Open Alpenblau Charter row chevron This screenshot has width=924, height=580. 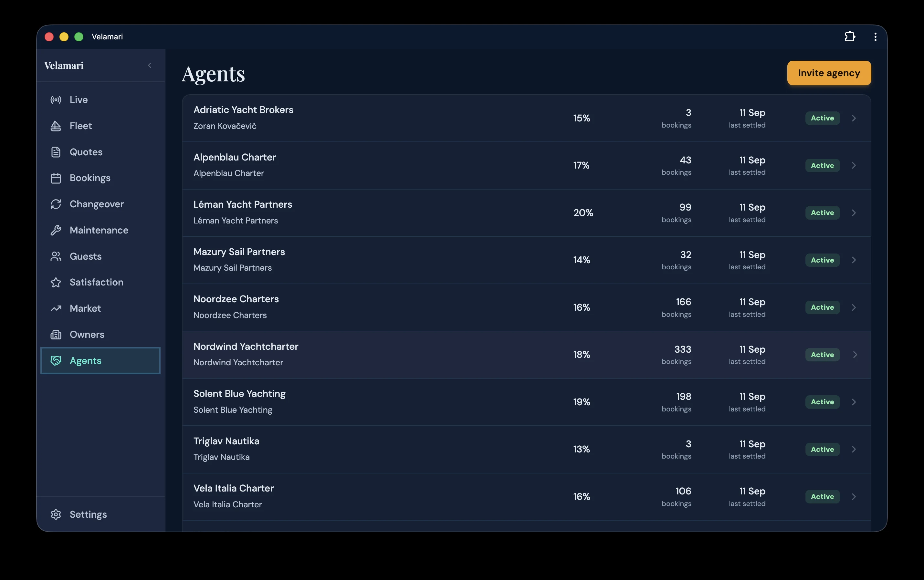coord(854,165)
